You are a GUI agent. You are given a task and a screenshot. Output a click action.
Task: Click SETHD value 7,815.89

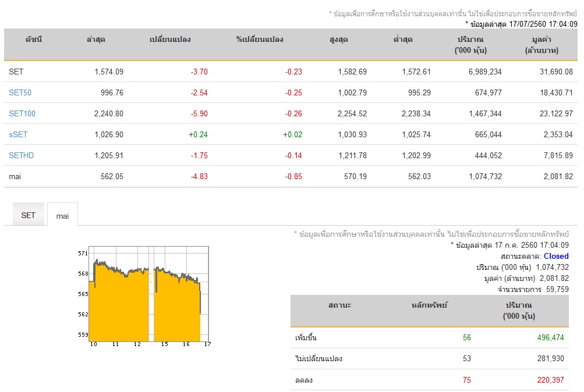click(558, 155)
